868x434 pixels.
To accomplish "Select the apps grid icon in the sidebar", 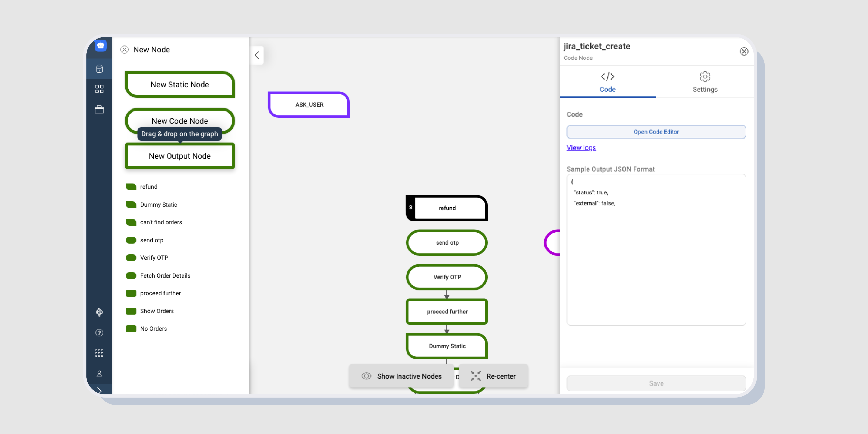I will 99,89.
